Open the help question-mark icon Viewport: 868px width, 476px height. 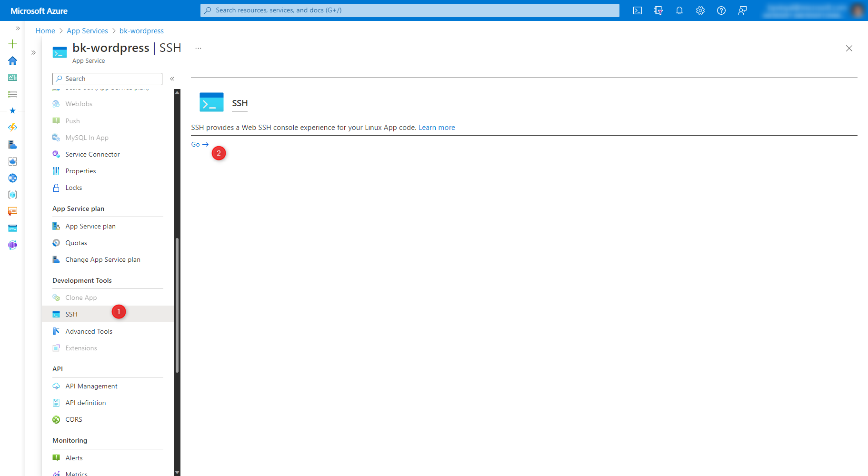click(x=721, y=10)
